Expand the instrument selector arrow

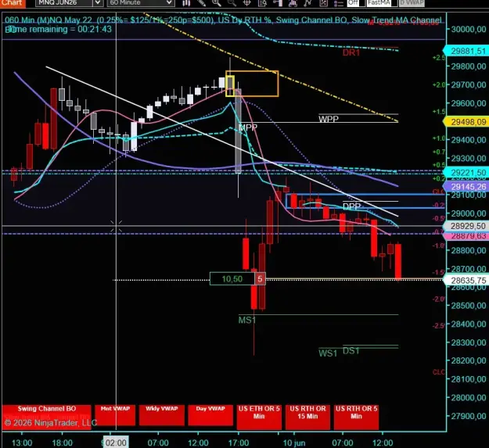pos(98,3)
